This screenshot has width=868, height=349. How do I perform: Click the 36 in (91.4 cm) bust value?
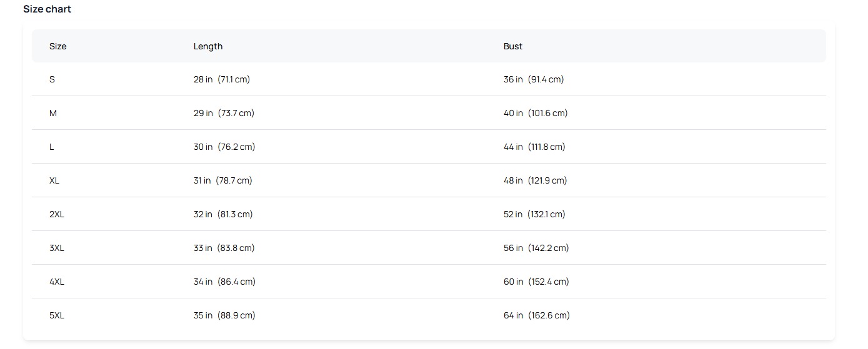point(534,79)
